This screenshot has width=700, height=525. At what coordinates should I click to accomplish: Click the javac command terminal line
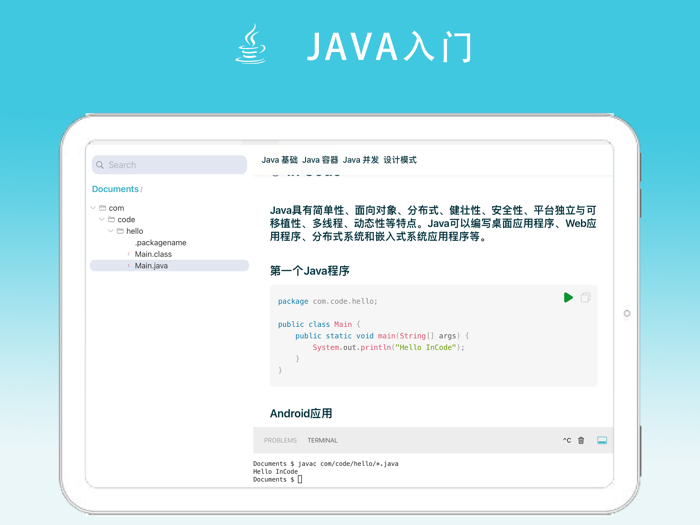[325, 464]
